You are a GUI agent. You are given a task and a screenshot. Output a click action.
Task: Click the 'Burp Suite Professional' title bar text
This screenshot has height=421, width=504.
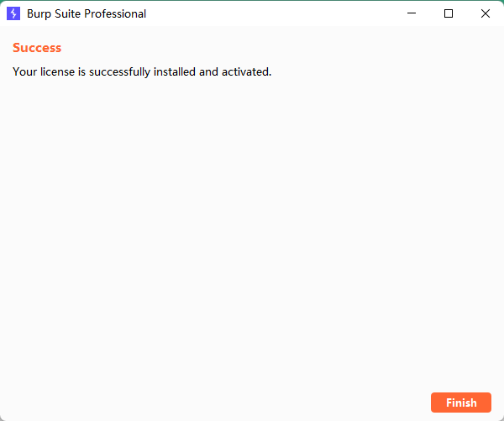click(87, 13)
